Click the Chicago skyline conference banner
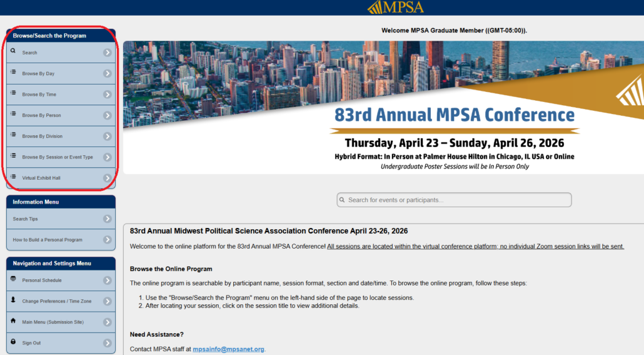The width and height of the screenshot is (644, 355). click(383, 106)
